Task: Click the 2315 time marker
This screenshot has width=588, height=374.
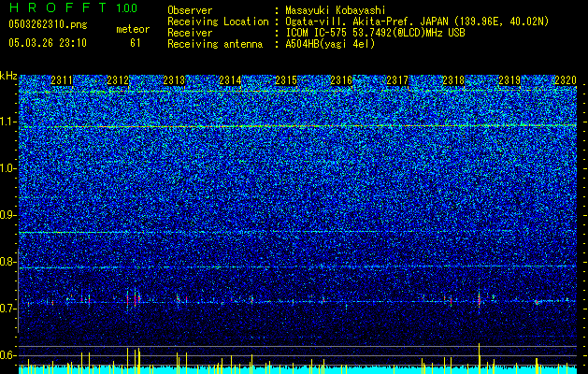Action: point(286,80)
